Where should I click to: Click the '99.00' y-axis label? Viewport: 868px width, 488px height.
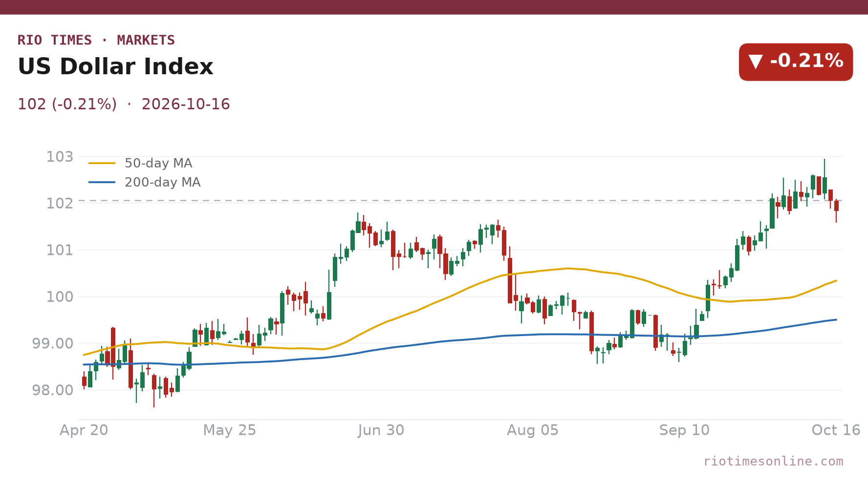[x=53, y=343]
